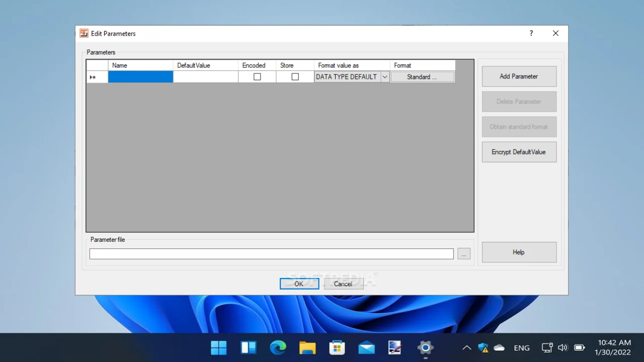Click the Edit Parameters title bar icon
Screen dimensions: 644x362
(x=84, y=33)
